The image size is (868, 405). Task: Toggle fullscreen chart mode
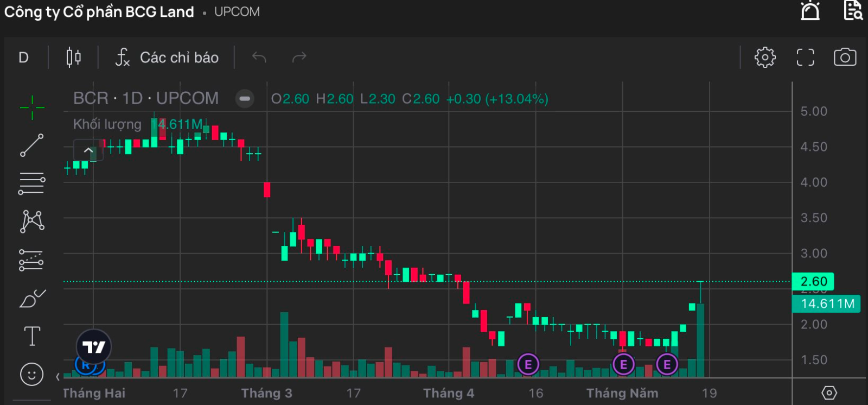point(806,57)
